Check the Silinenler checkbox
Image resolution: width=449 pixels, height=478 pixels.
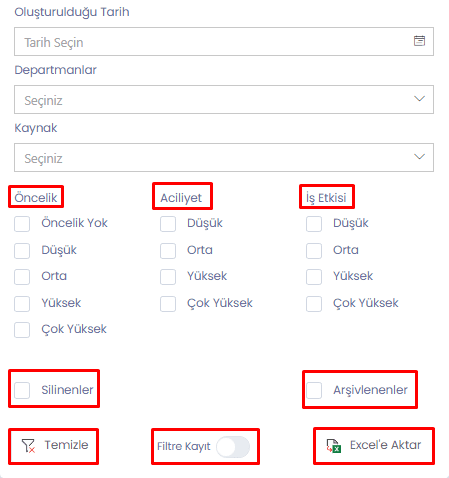pyautogui.click(x=22, y=390)
